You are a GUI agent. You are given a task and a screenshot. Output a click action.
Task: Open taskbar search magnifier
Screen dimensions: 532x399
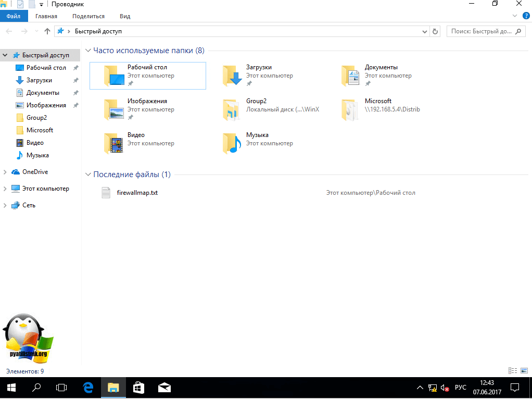(36, 388)
